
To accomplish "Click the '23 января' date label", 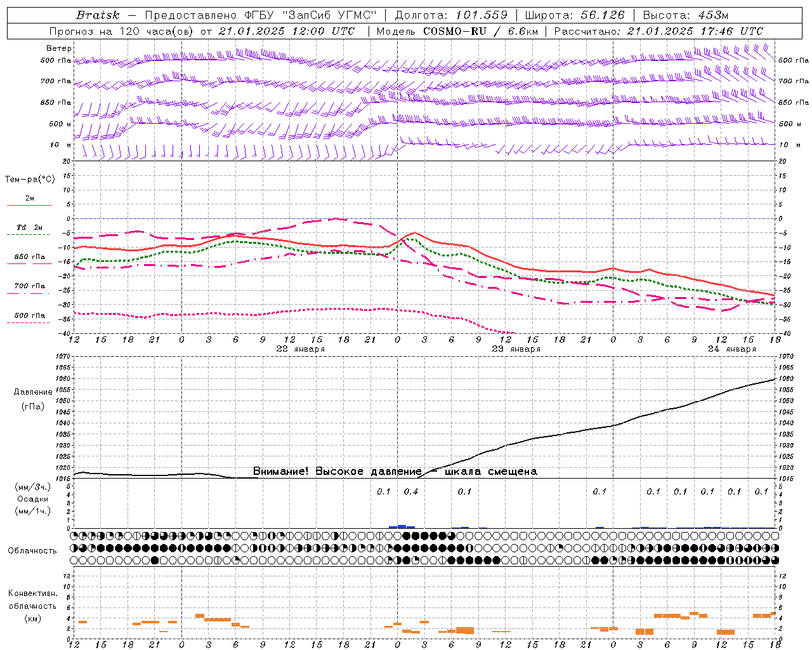I will tap(516, 349).
